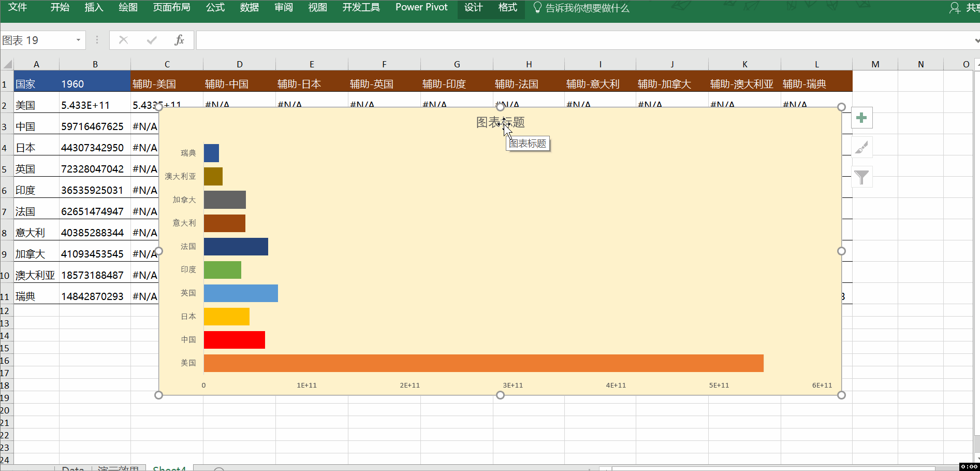Click the Enter checkmark in the formula bar
Screen dimensions: 980x471
151,40
